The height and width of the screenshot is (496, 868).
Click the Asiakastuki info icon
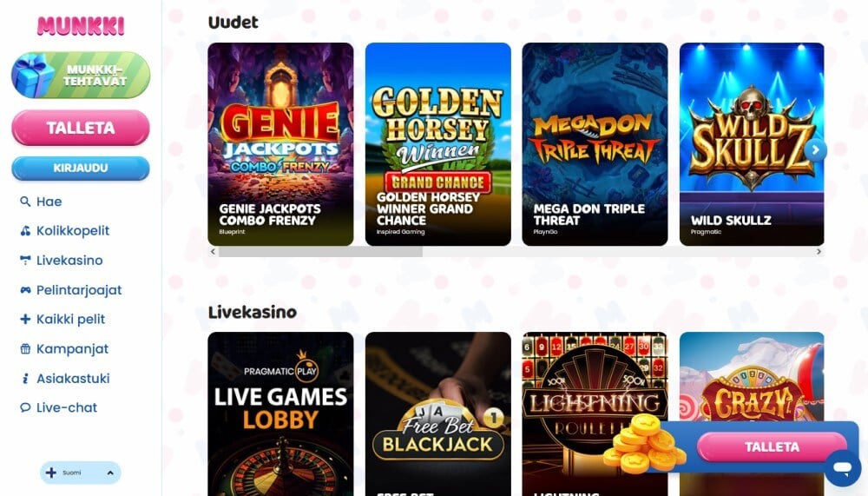[x=25, y=379]
